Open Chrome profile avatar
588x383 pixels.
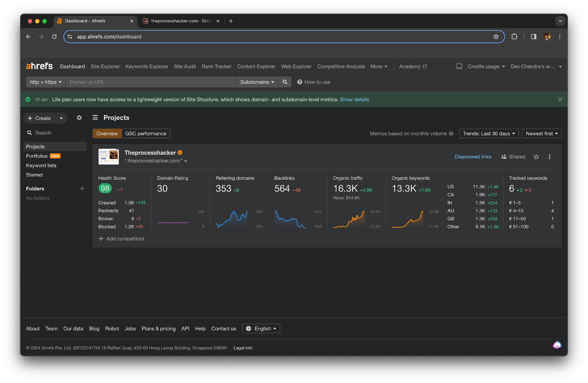point(547,36)
